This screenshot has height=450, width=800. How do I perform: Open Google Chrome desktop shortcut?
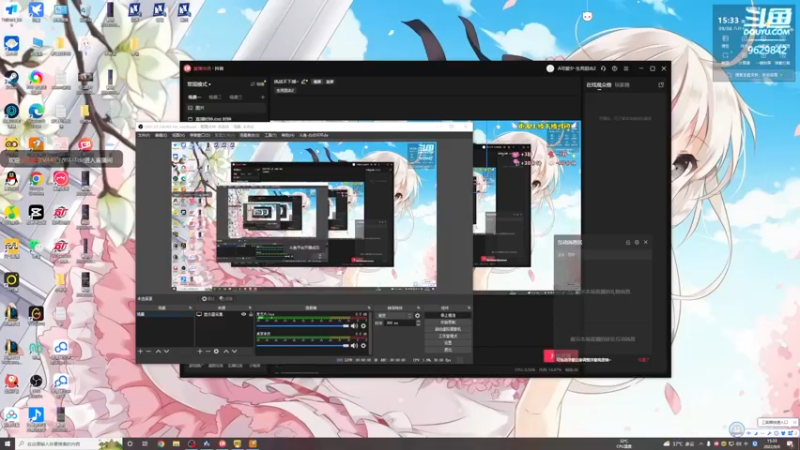[x=36, y=181]
